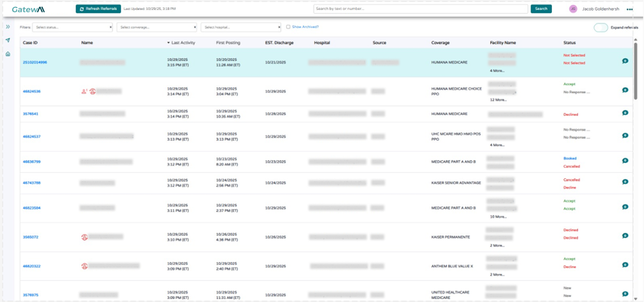
Task: Click the Facility Name column header
Action: [503, 43]
